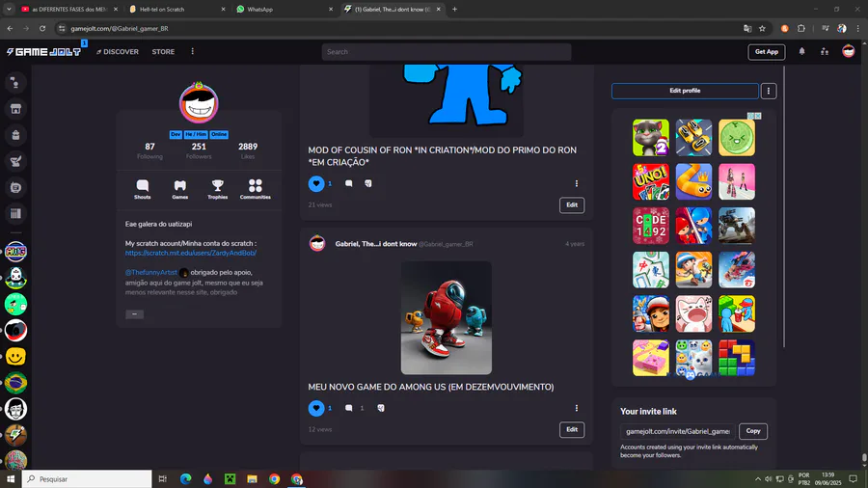
Task: Open the Game Jolt logo home link
Action: [x=43, y=52]
